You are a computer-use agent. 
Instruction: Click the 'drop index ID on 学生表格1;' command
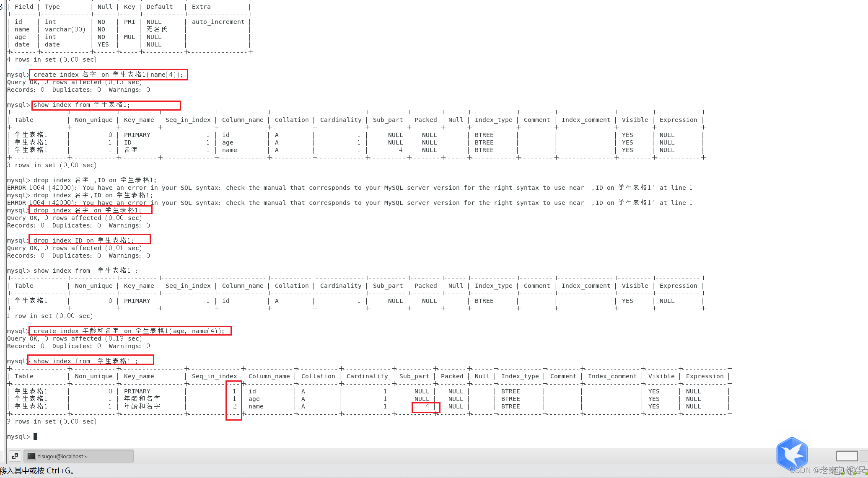coord(83,240)
